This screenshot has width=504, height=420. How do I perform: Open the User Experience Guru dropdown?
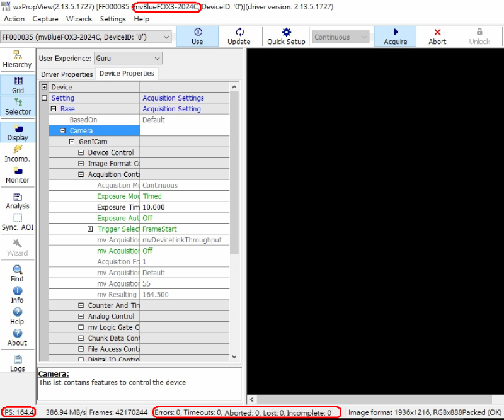click(128, 59)
